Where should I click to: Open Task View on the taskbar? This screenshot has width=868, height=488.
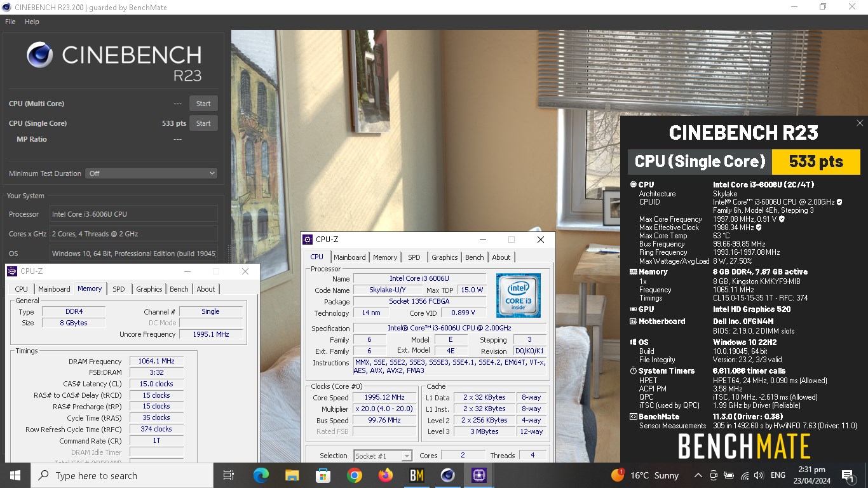coord(229,475)
